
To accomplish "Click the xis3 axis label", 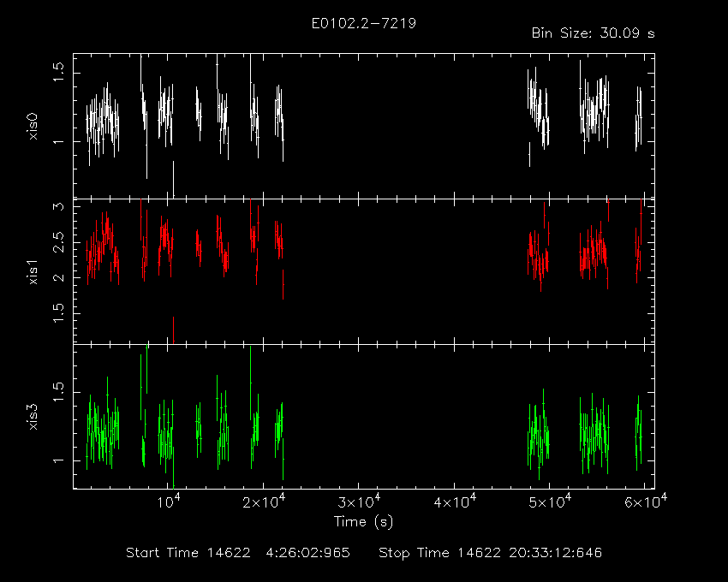I will (33, 416).
